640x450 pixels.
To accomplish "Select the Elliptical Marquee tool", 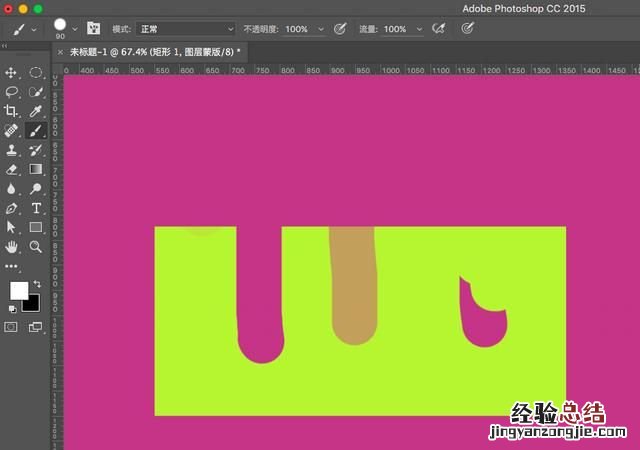I will 36,73.
